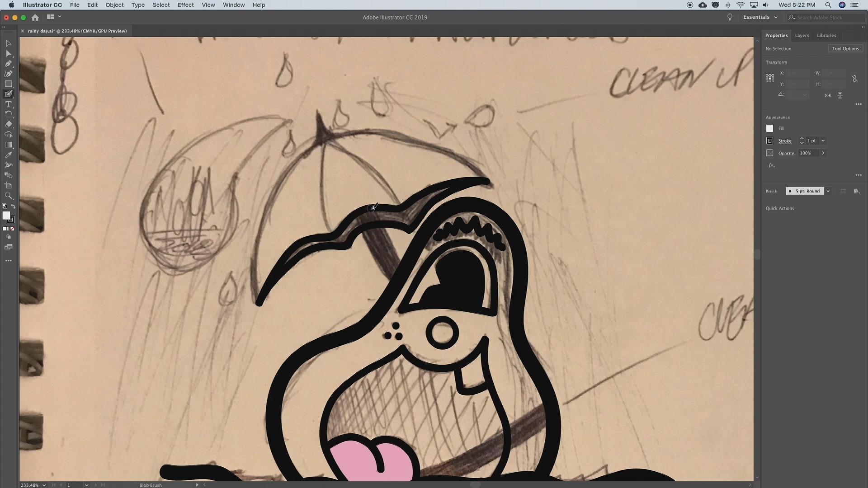Image resolution: width=868 pixels, height=488 pixels.
Task: Click the Fill color swatch in Appearance
Action: 769,129
